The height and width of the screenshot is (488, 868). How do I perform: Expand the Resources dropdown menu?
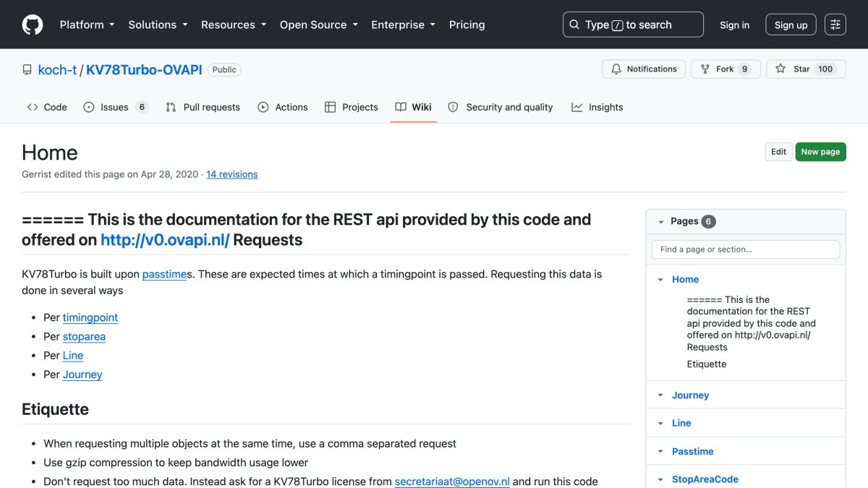(234, 25)
